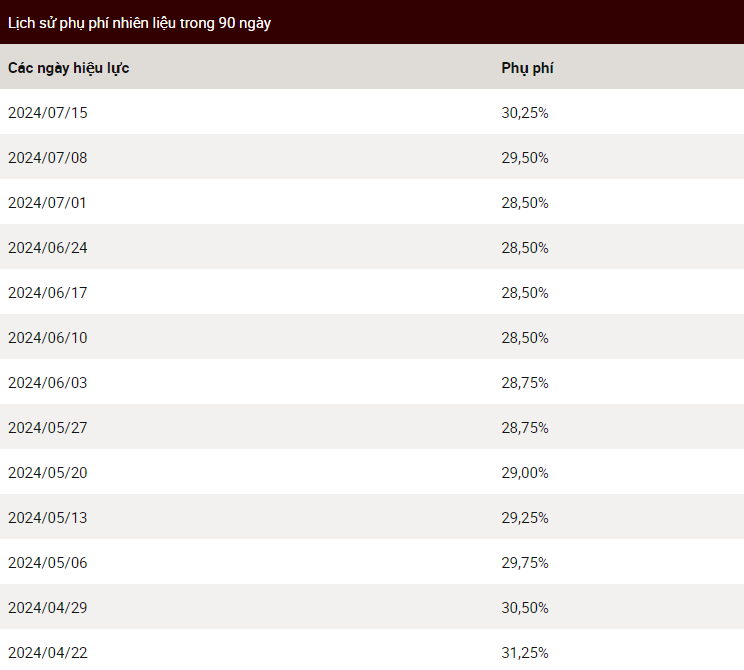
Task: Click the 31,25% surcharge for 2024/04/22
Action: [x=525, y=653]
